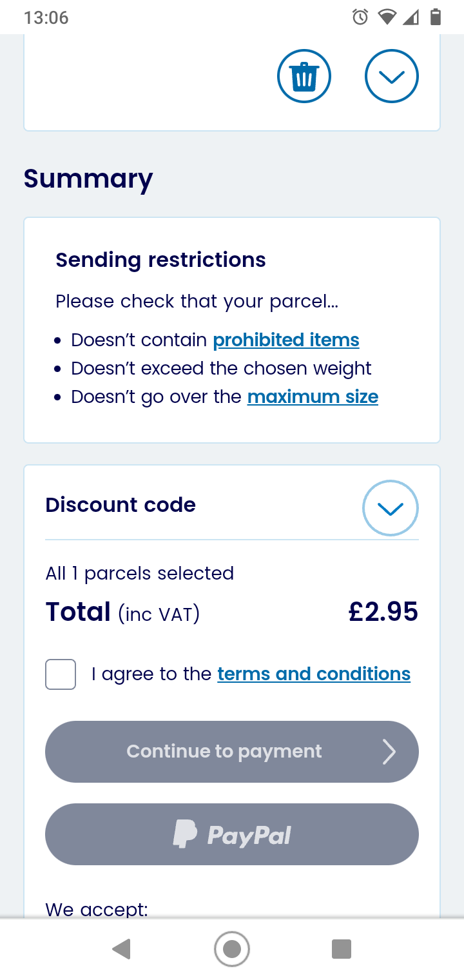Tap the 13:06 clock in status bar
Viewport: 464px width, 980px height.
tap(46, 17)
